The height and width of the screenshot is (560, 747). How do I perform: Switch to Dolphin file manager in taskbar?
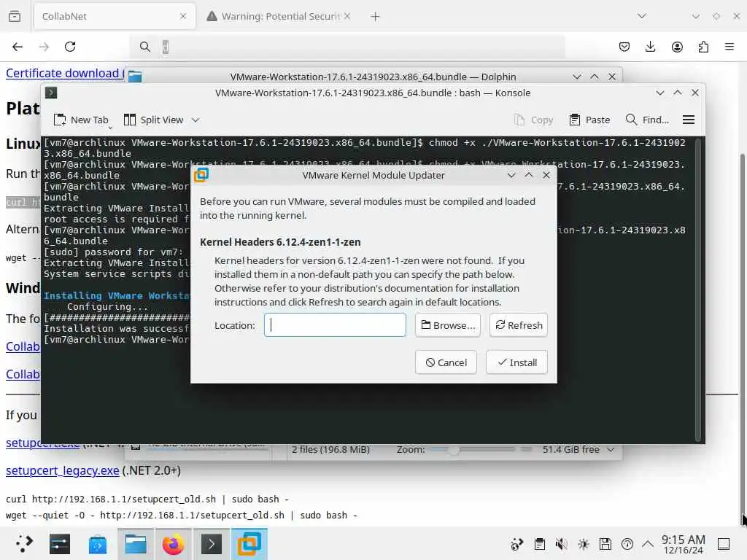tap(135, 544)
